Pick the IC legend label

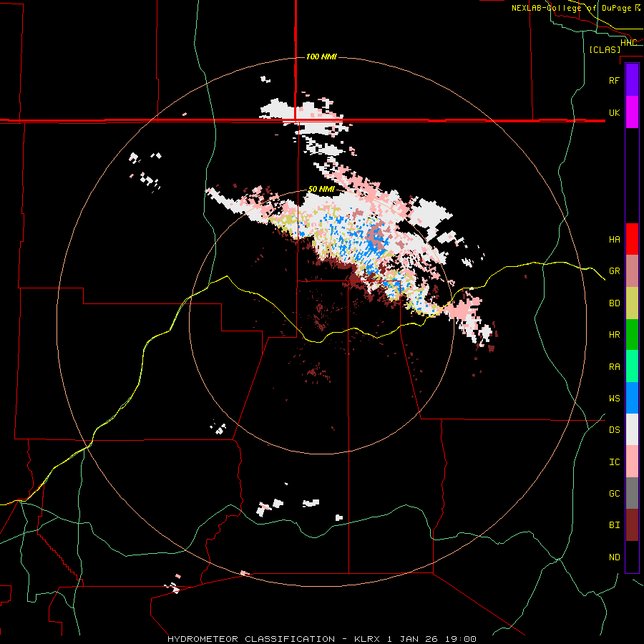[x=614, y=462]
